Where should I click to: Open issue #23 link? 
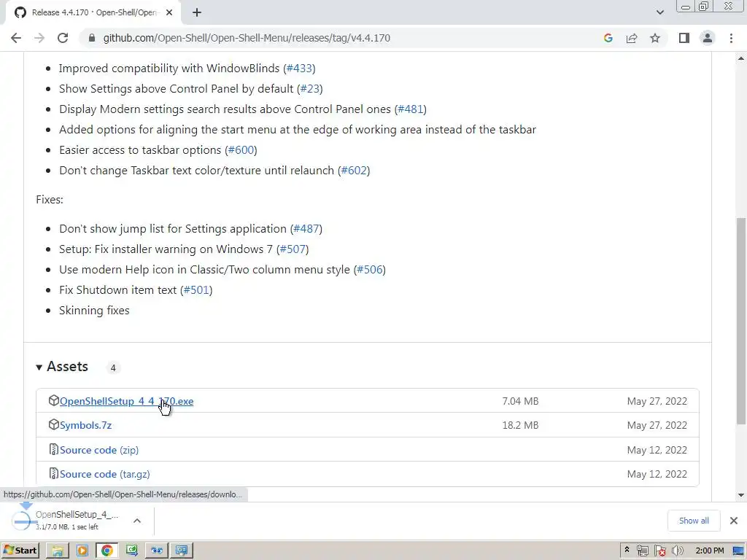click(309, 88)
